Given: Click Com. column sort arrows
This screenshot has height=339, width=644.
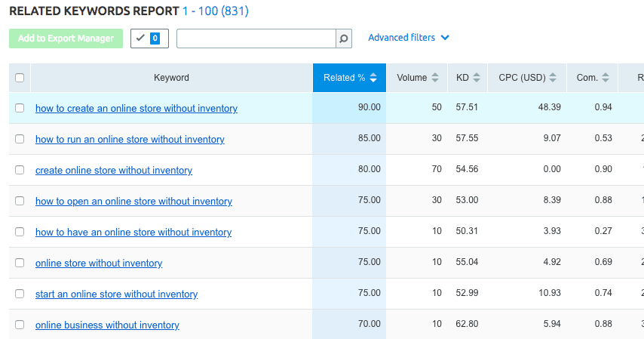Looking at the screenshot, I should coord(605,78).
